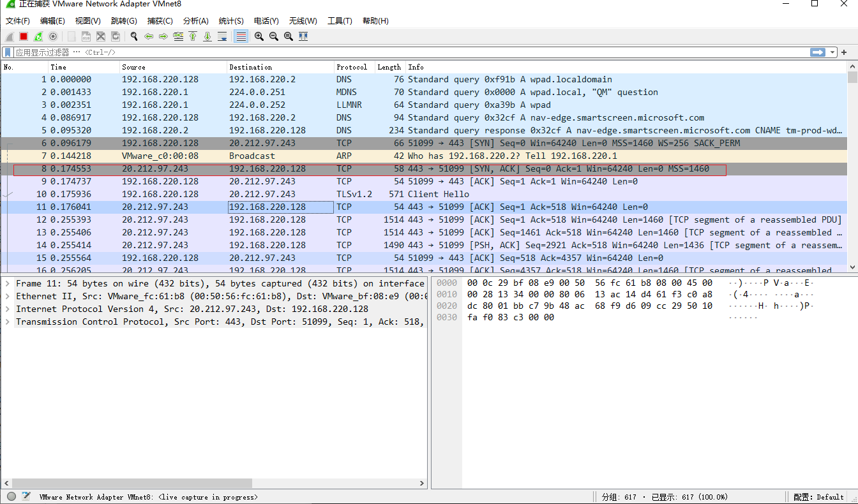Open the 电话(Y) menu
The width and height of the screenshot is (858, 504).
coord(266,21)
